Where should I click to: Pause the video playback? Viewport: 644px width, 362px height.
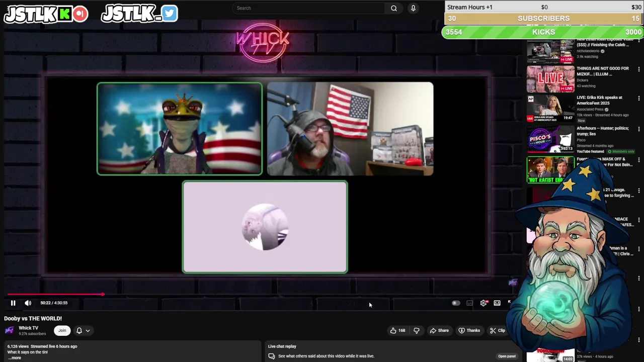point(13,303)
